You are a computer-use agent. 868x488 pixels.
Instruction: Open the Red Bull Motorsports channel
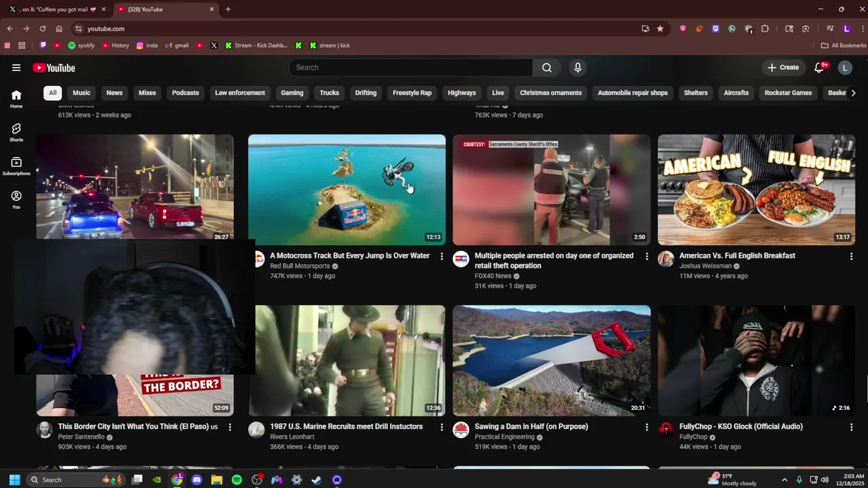300,266
